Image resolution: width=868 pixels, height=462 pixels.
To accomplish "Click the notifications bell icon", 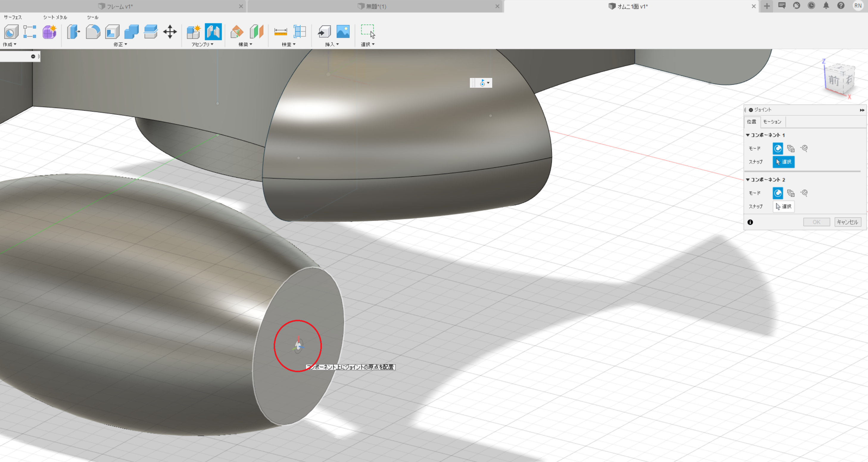I will pos(826,6).
